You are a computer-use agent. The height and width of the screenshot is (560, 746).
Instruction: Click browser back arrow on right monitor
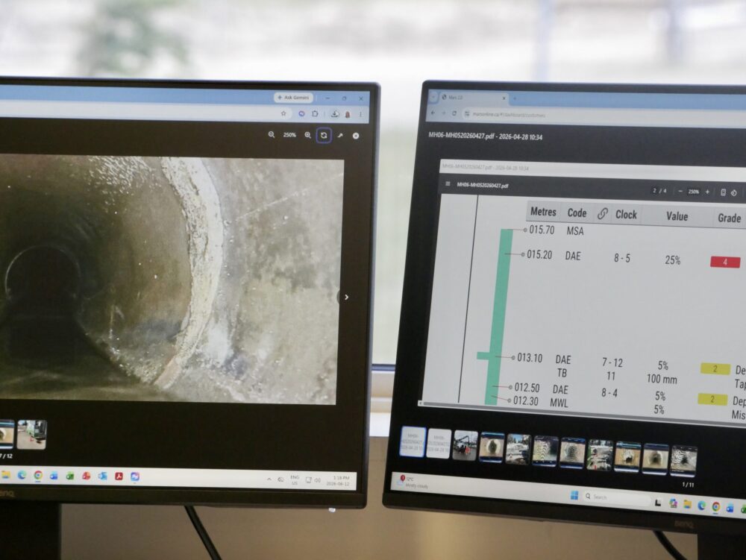433,113
